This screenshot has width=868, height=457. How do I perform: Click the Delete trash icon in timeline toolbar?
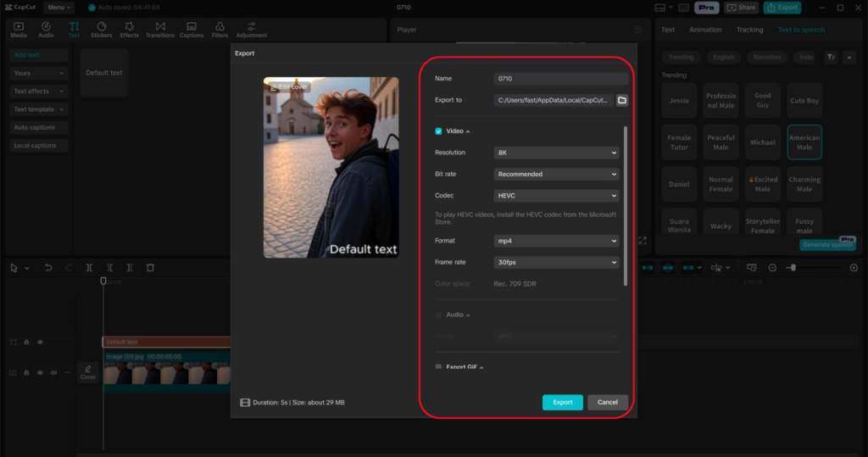coord(150,268)
